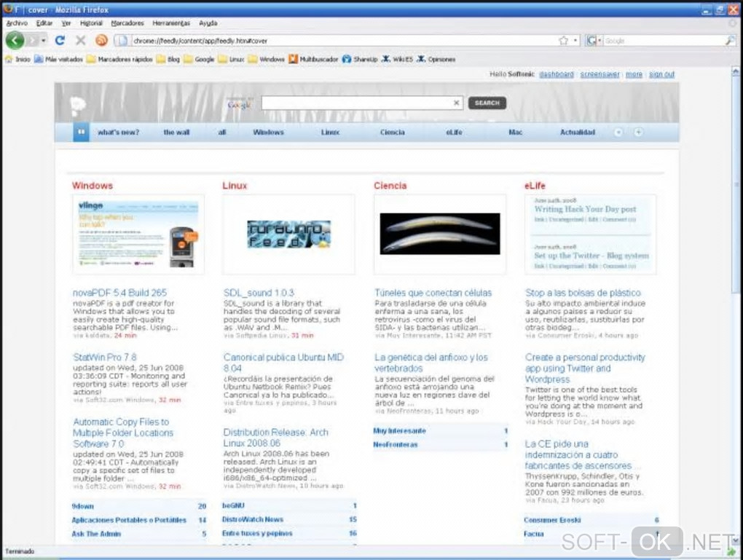The image size is (743, 560).
Task: Switch to the Linux nav tab
Action: point(330,133)
